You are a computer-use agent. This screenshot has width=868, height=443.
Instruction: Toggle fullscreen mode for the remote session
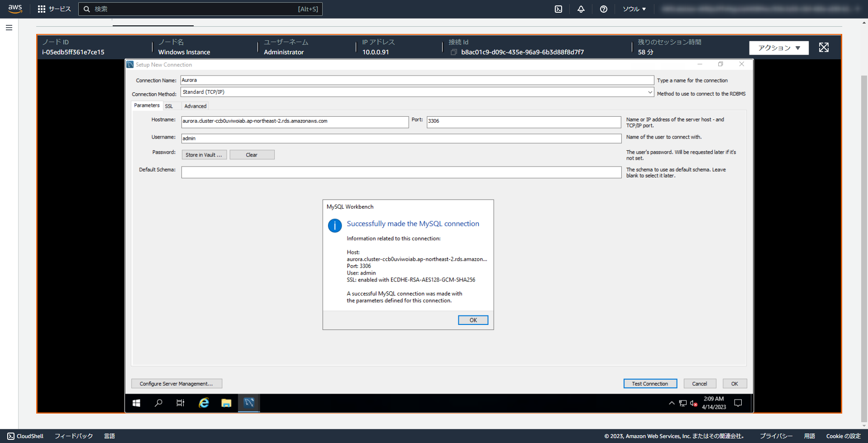pos(823,47)
